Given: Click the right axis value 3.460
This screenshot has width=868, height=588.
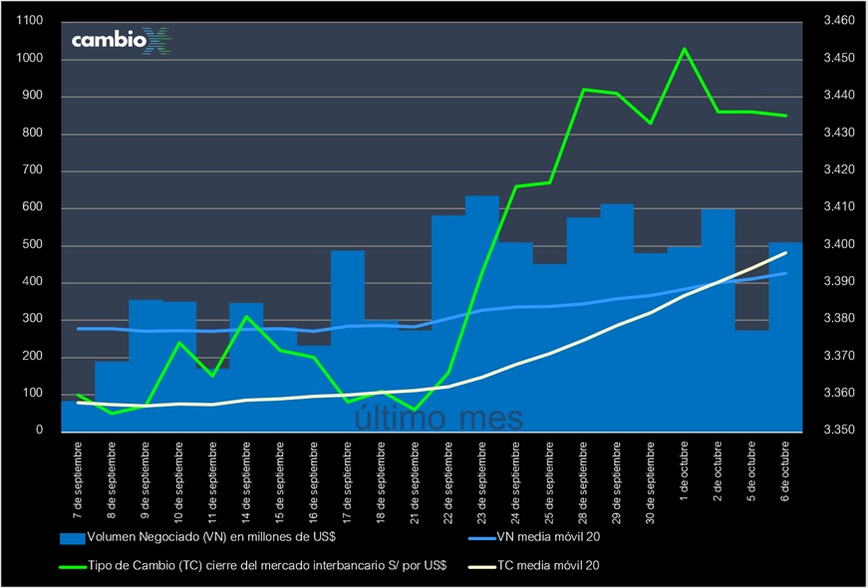Looking at the screenshot, I should click(839, 21).
